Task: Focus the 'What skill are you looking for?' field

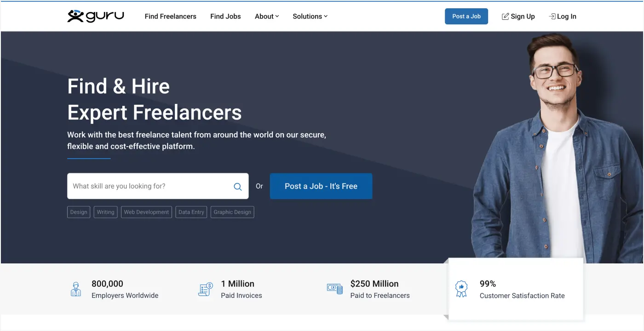Action: point(149,186)
